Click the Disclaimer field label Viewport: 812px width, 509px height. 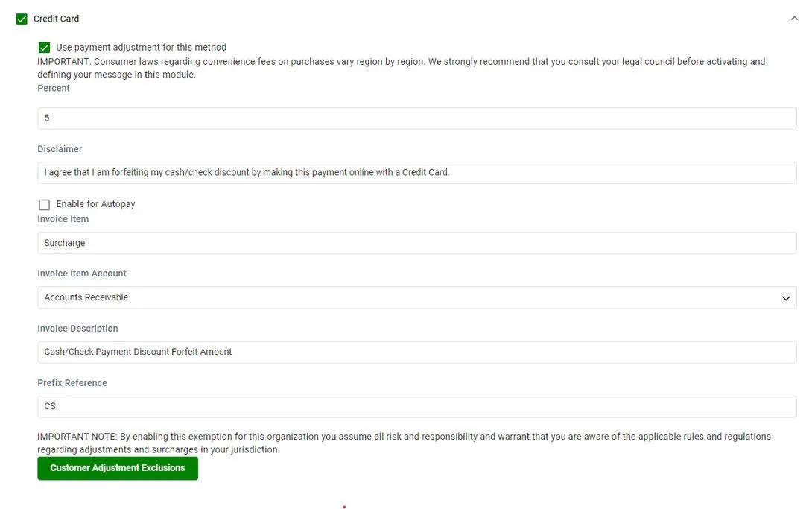point(60,149)
